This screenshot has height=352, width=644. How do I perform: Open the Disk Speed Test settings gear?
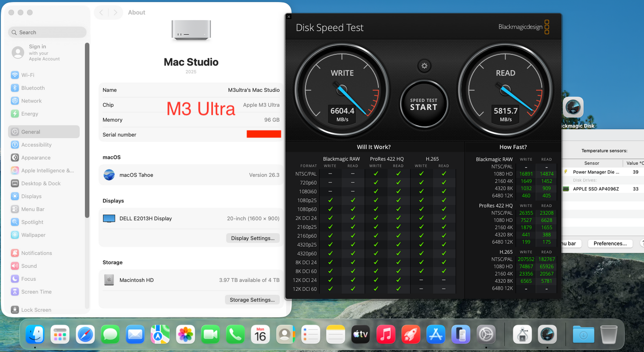424,66
